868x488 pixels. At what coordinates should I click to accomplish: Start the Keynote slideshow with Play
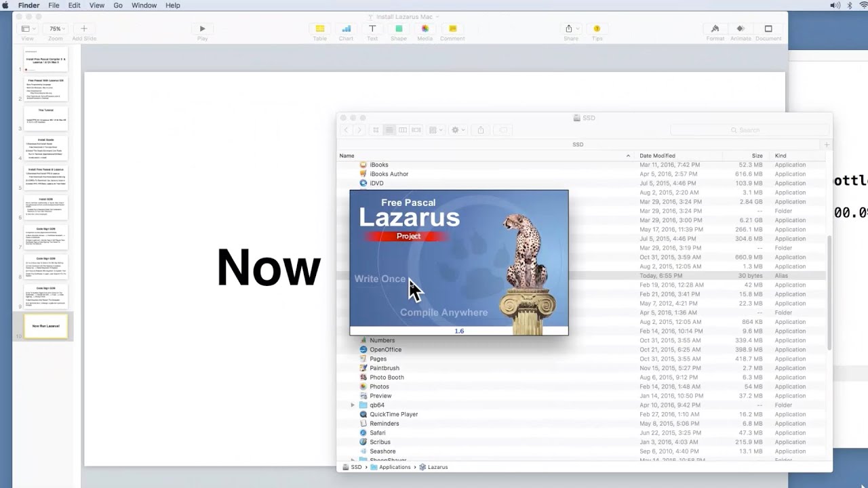tap(202, 29)
